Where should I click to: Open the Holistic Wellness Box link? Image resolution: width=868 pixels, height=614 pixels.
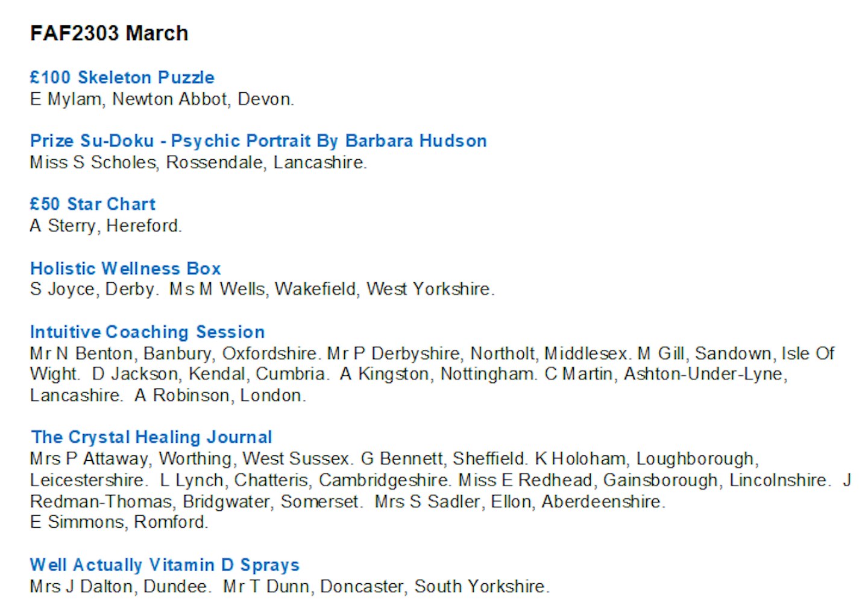point(125,268)
